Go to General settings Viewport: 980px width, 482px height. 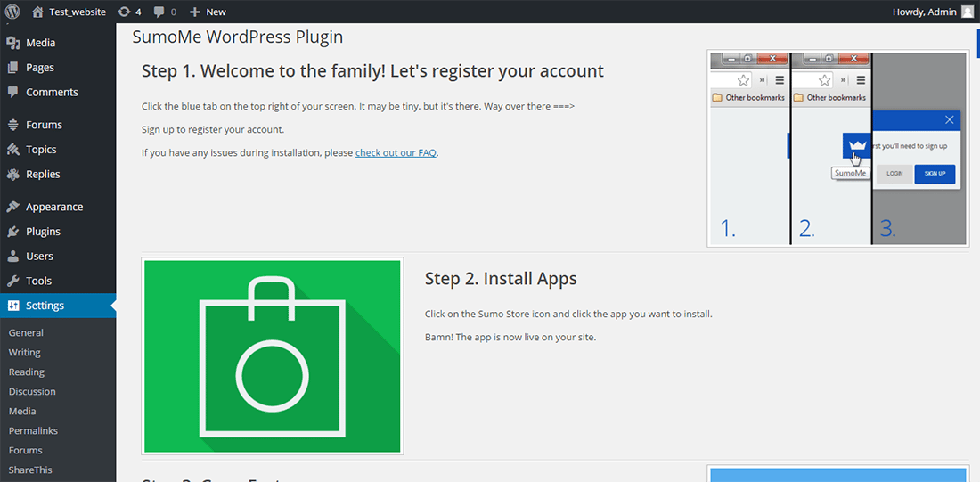pos(26,332)
